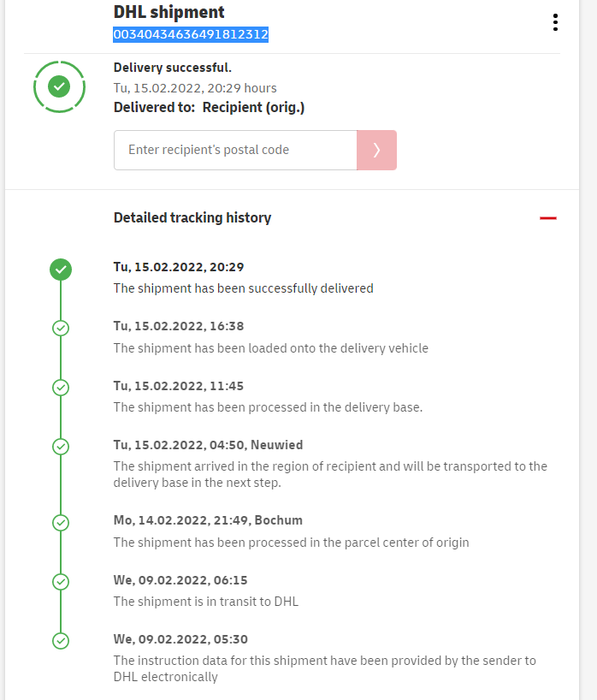Click the checkmark for the 21:49 Bochum event
597x700 pixels.
[x=61, y=522]
